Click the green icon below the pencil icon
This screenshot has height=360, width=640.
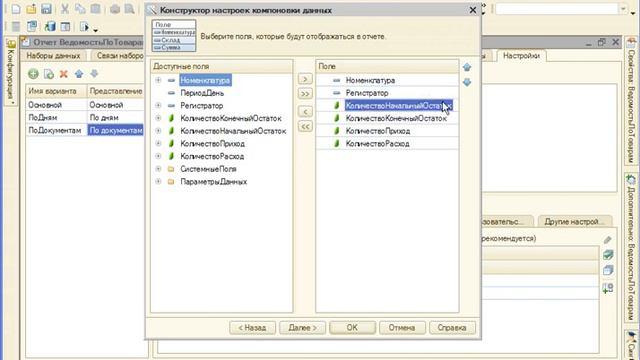coord(608,255)
